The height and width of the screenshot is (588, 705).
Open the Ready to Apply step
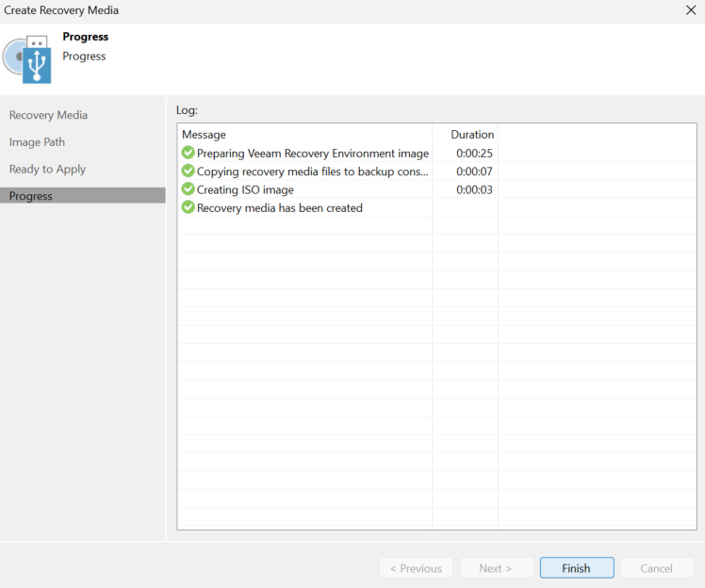tap(48, 169)
